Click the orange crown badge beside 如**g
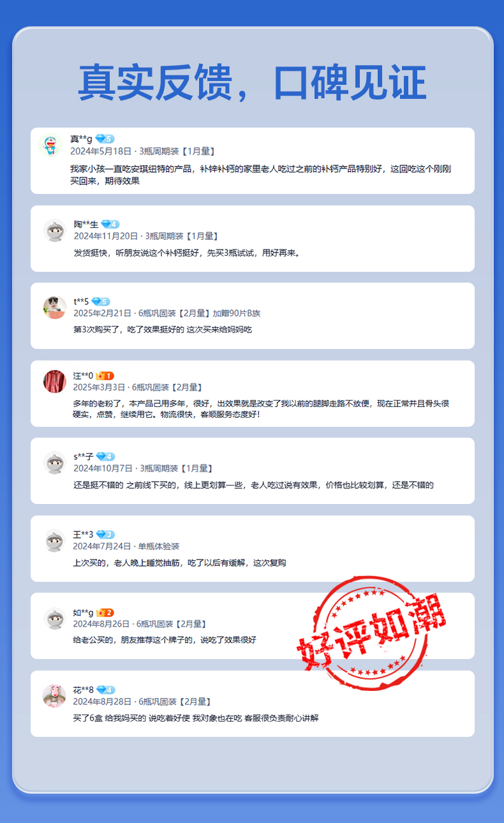This screenshot has height=823, width=504. pyautogui.click(x=105, y=612)
